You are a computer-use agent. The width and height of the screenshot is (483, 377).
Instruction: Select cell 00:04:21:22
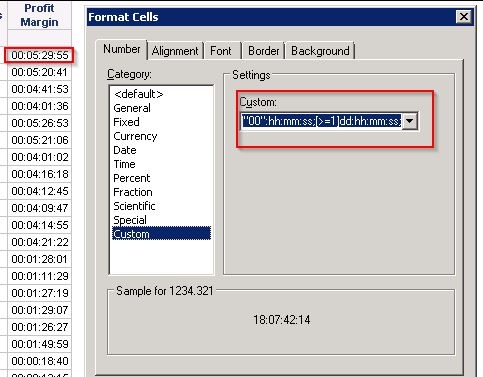pyautogui.click(x=39, y=242)
